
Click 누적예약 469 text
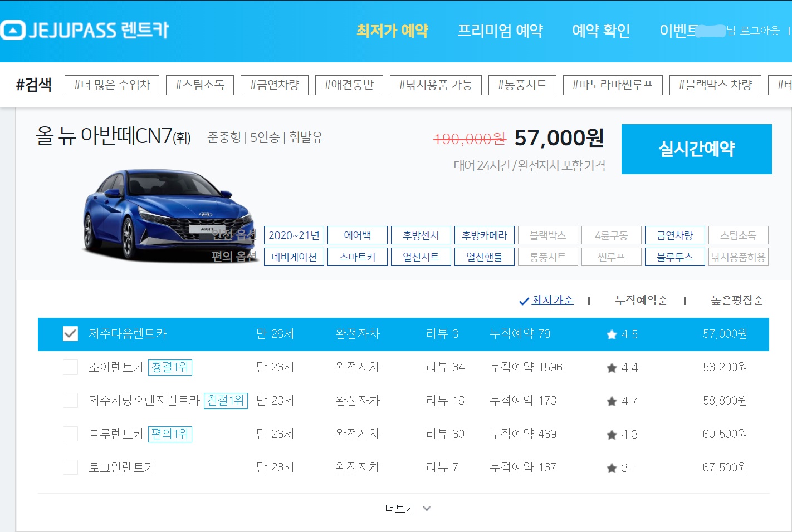523,434
